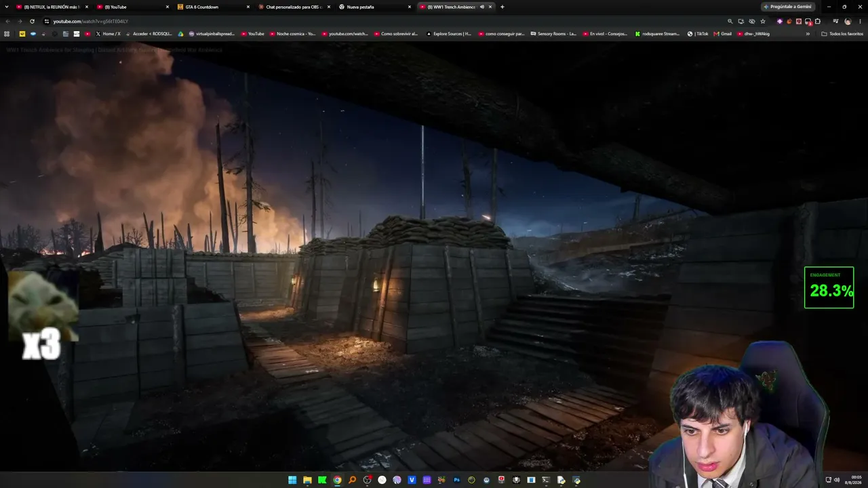Mute audio on WW1 Trench Ambience tab
The image size is (868, 488).
(482, 7)
